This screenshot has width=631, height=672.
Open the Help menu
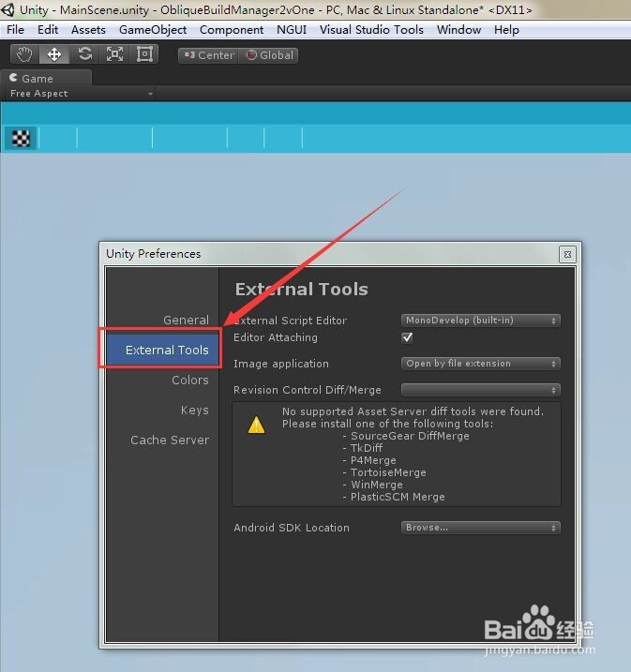coord(506,30)
